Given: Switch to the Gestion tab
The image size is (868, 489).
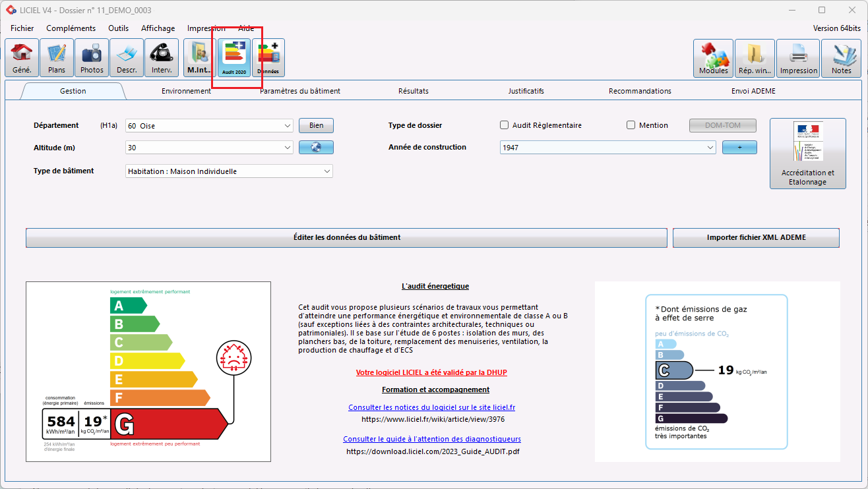Looking at the screenshot, I should click(73, 91).
